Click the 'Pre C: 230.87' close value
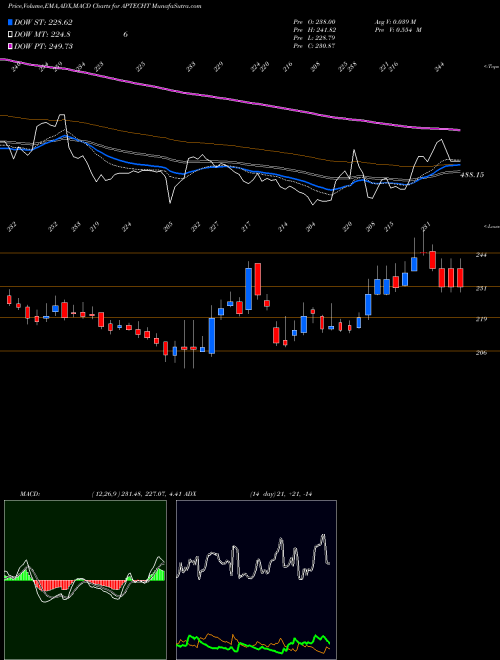The height and width of the screenshot is (660, 500). click(314, 46)
